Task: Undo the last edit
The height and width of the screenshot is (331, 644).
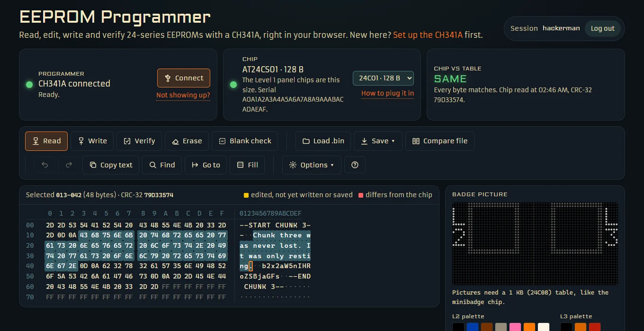Action: click(x=45, y=165)
